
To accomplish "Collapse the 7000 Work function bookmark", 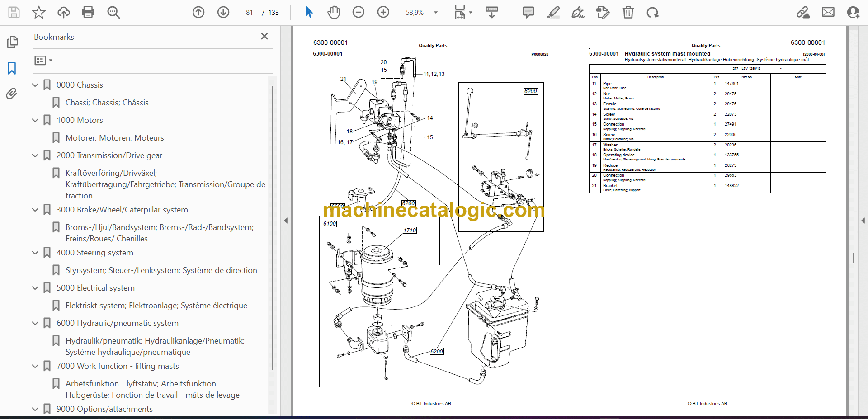I will 35,366.
